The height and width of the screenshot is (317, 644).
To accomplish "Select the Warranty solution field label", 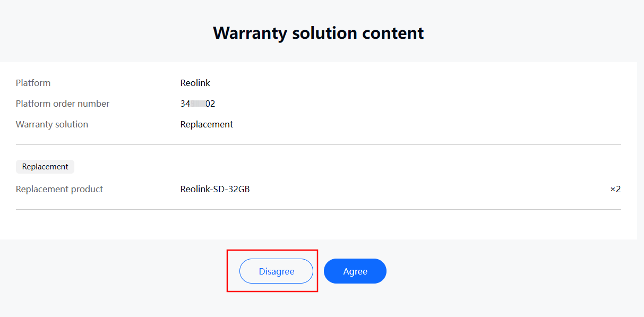I will tap(52, 124).
